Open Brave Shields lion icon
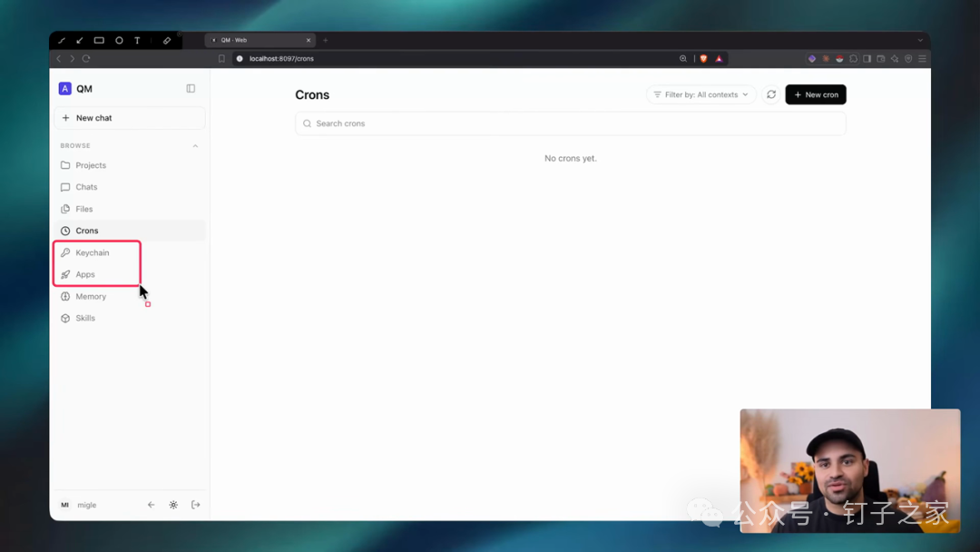Screen dimensions: 980x552 704,59
